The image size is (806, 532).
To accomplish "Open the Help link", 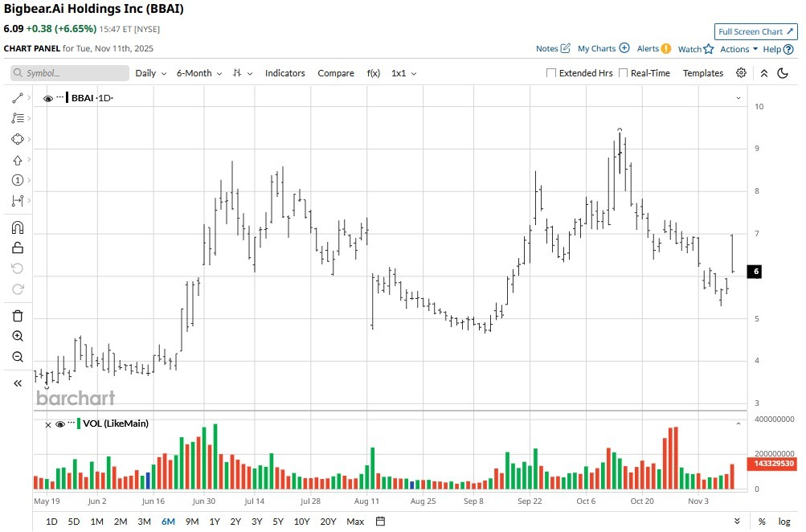I will [778, 49].
